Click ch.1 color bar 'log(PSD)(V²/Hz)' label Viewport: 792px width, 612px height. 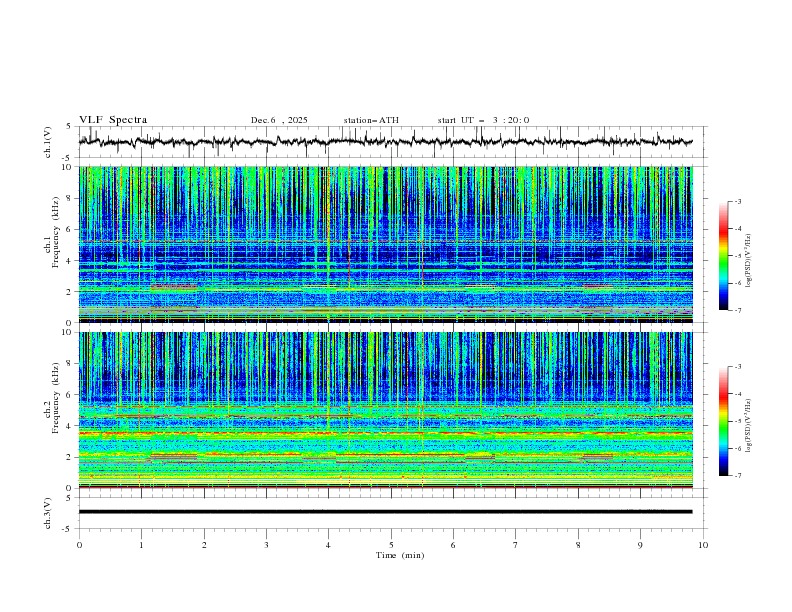point(749,261)
